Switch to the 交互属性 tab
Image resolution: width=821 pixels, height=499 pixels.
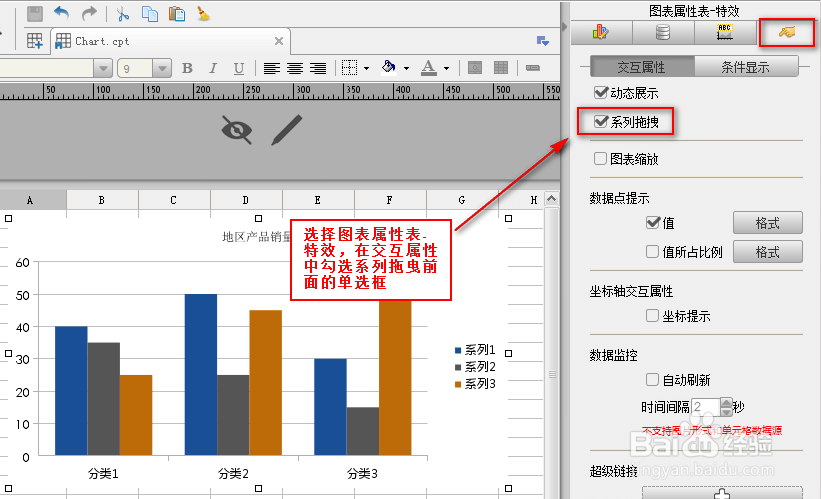click(642, 67)
